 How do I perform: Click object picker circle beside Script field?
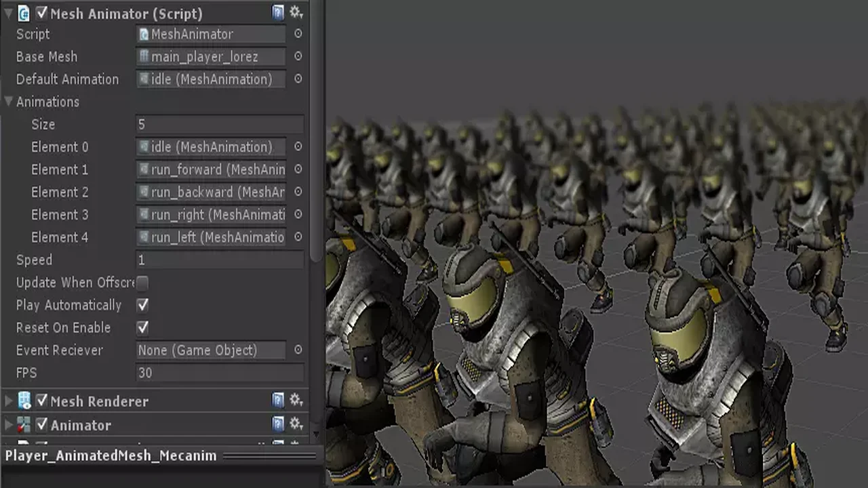click(298, 34)
